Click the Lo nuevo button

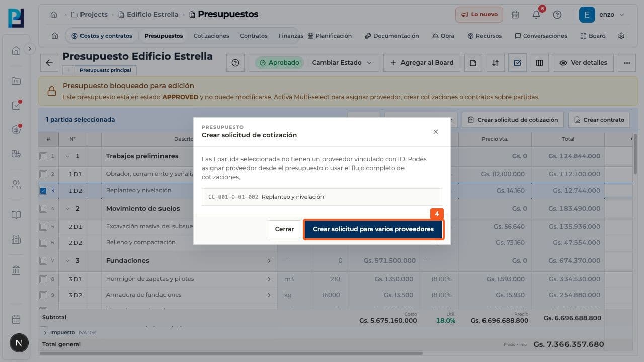coord(479,15)
